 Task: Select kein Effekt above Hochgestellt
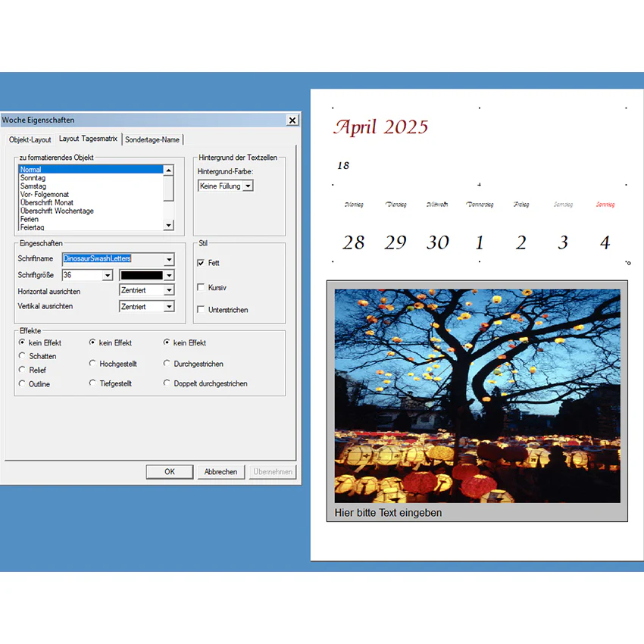click(92, 342)
